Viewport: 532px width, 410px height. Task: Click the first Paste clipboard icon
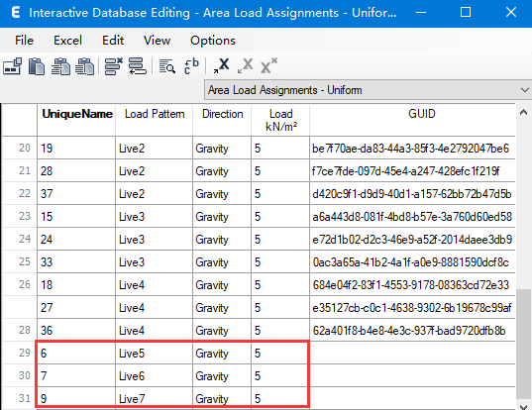37,66
